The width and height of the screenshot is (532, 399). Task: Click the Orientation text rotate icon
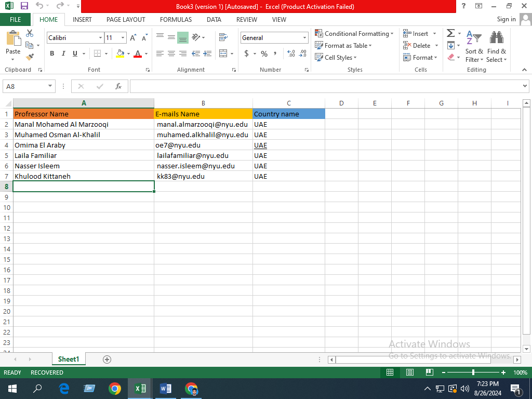point(196,37)
